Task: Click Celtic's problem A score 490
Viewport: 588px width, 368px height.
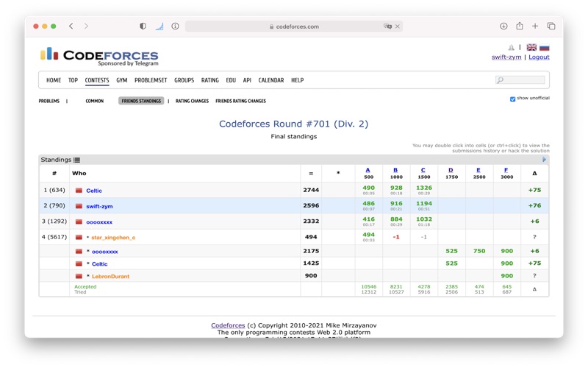Action: [369, 188]
